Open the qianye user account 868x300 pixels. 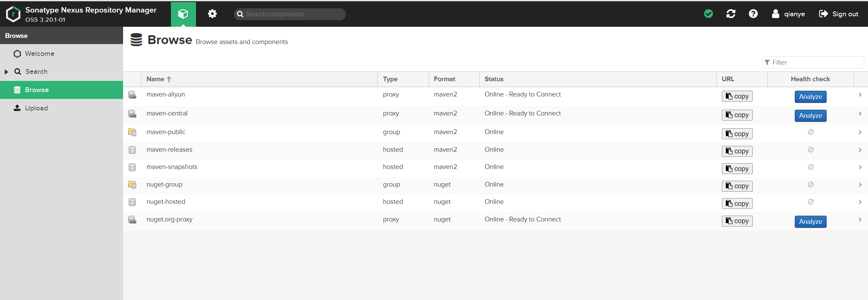pos(788,14)
